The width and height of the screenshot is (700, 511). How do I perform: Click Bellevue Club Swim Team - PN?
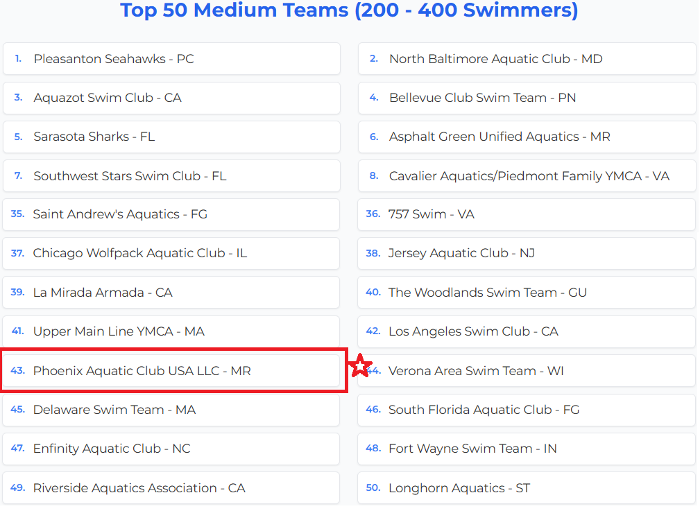click(x=482, y=98)
